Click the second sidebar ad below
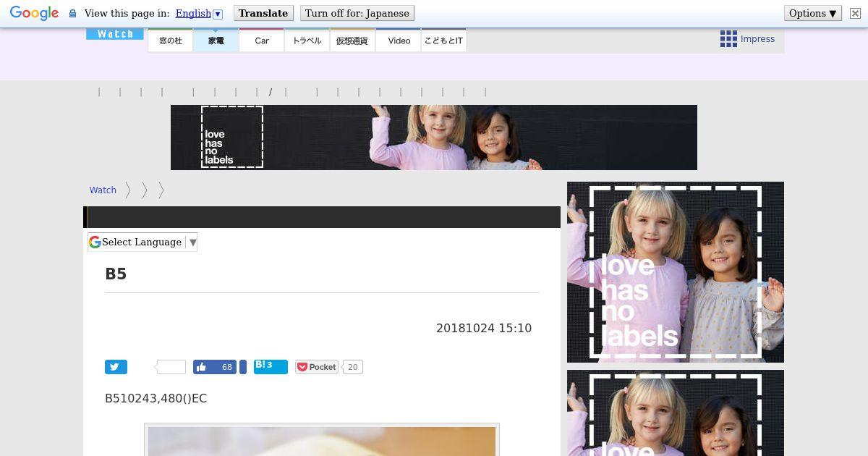Screen dimensions: 868x456 [x=676, y=413]
